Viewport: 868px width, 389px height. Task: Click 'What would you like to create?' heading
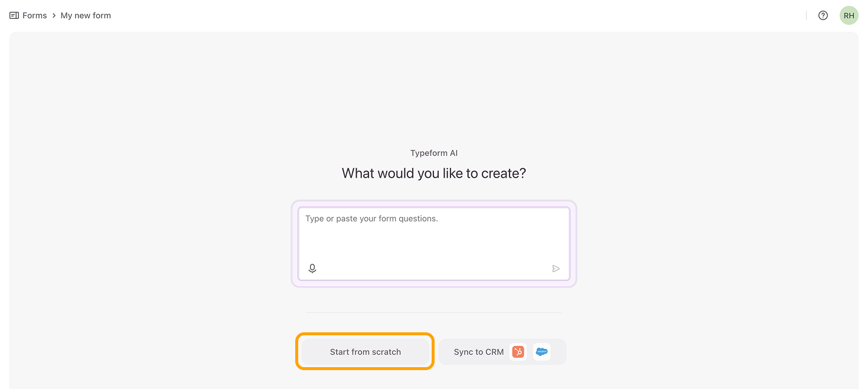[434, 174]
